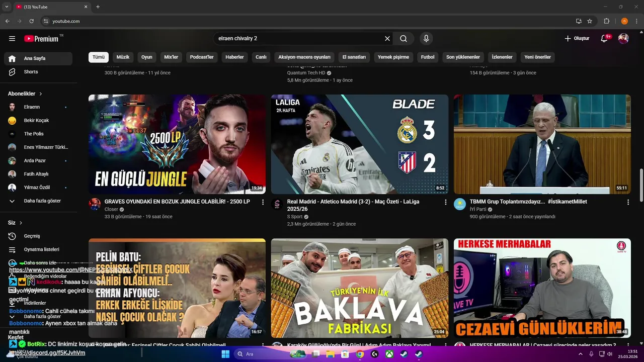The image size is (644, 362).
Task: Open the YouTube hamburger guide menu
Action: pos(12,39)
